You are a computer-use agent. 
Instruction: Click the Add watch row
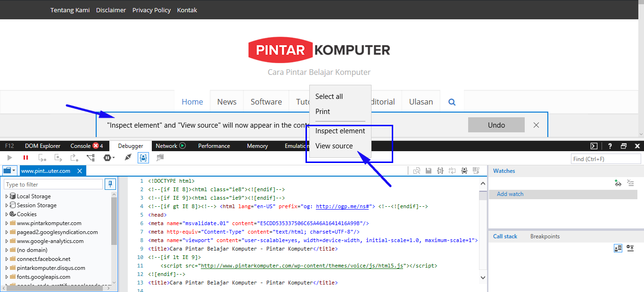(563, 194)
